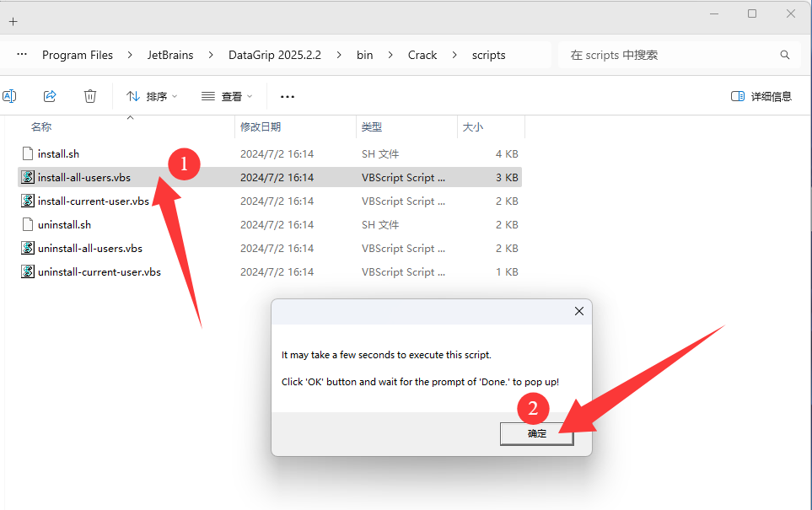Click the type cell of uninstall.sh

click(380, 225)
